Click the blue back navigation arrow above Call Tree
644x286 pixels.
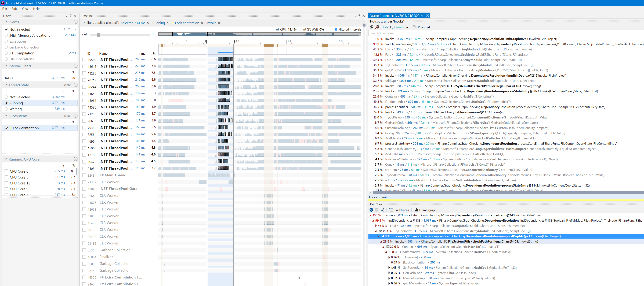pos(371,210)
